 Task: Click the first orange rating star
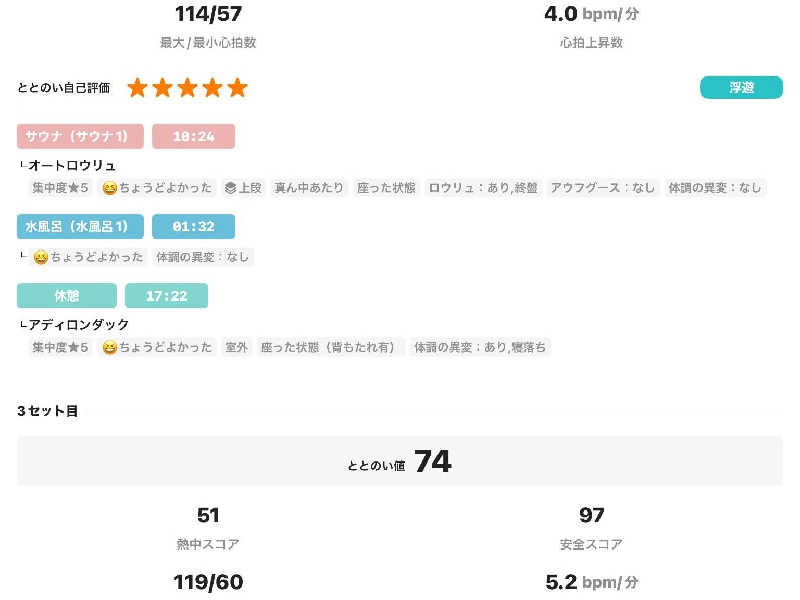(137, 88)
